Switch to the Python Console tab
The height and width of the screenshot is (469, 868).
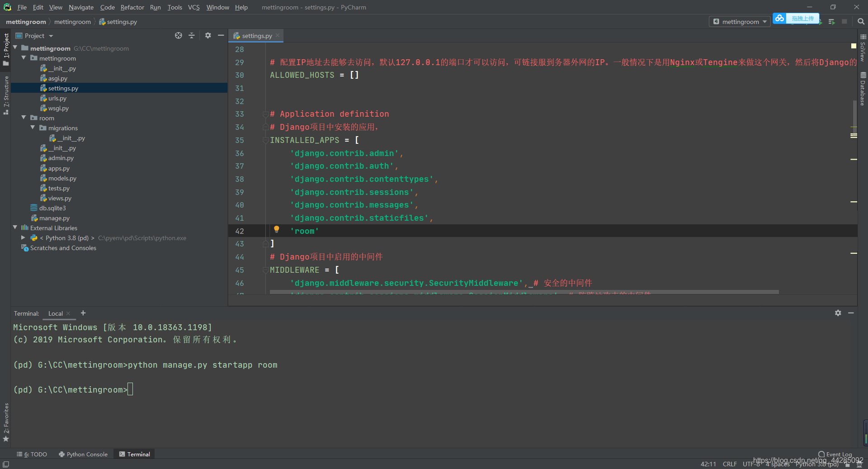(83, 454)
